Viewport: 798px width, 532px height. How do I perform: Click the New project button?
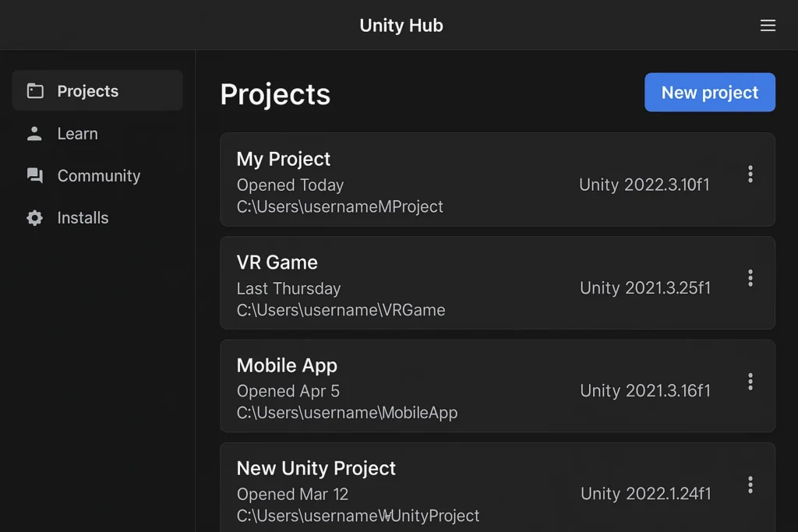pos(709,92)
